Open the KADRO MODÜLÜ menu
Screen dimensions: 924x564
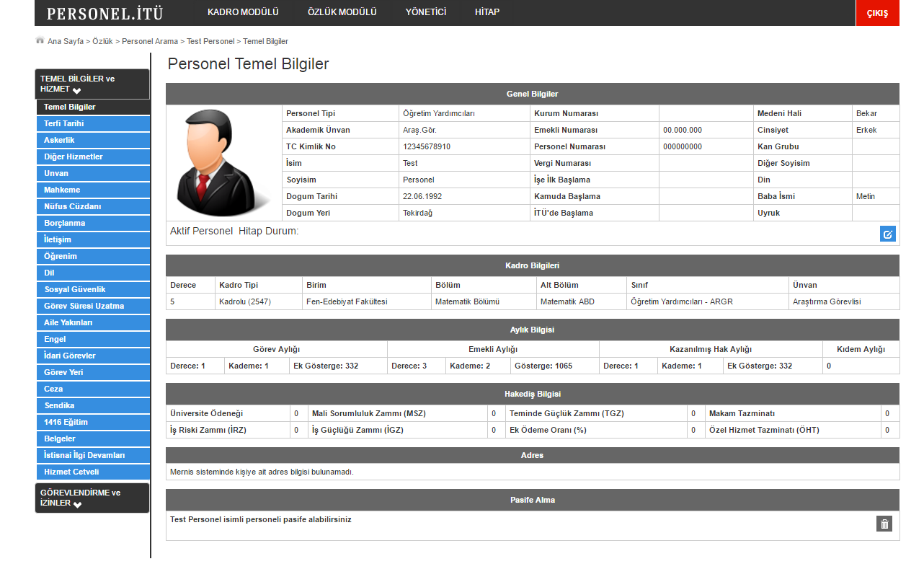(243, 12)
